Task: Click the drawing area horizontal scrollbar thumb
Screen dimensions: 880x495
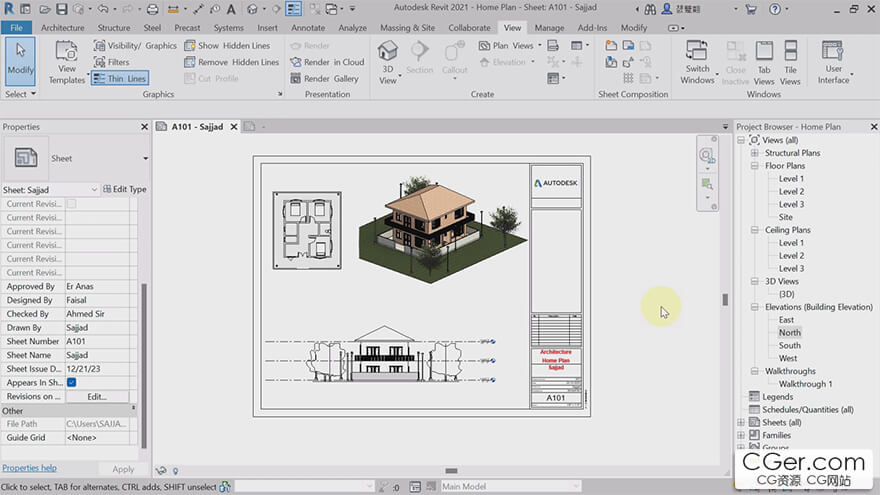Action: tap(451, 471)
